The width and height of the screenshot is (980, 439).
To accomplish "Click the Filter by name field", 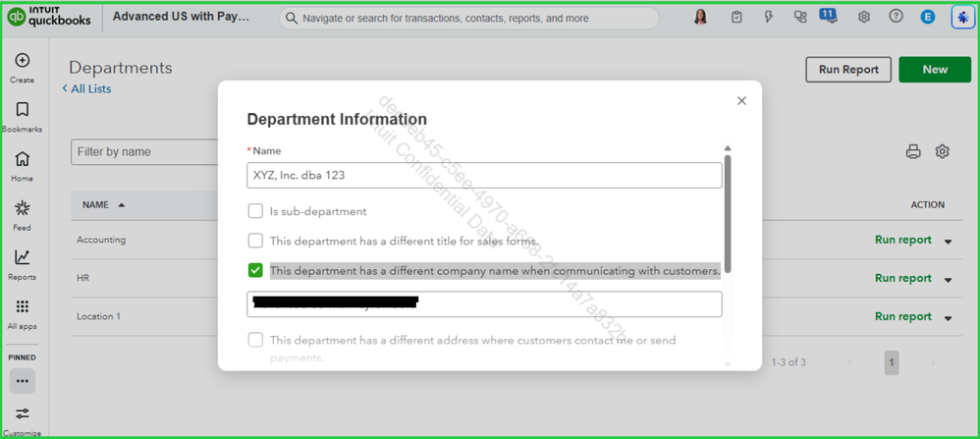I will click(144, 152).
